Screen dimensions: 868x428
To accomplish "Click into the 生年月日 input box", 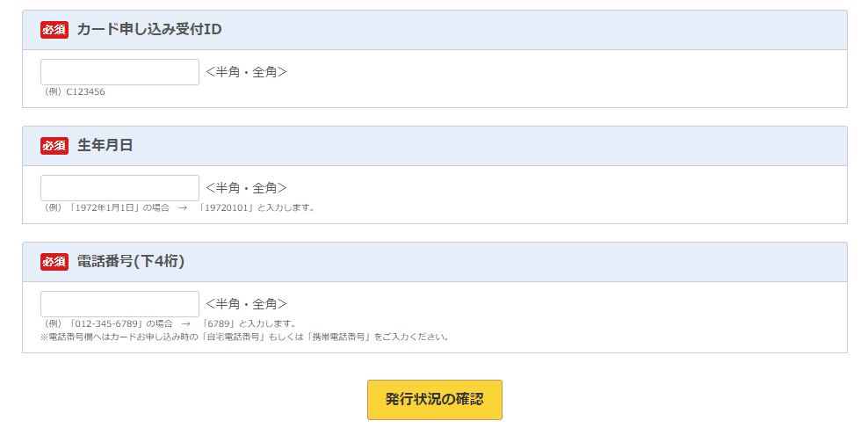I will (x=120, y=188).
